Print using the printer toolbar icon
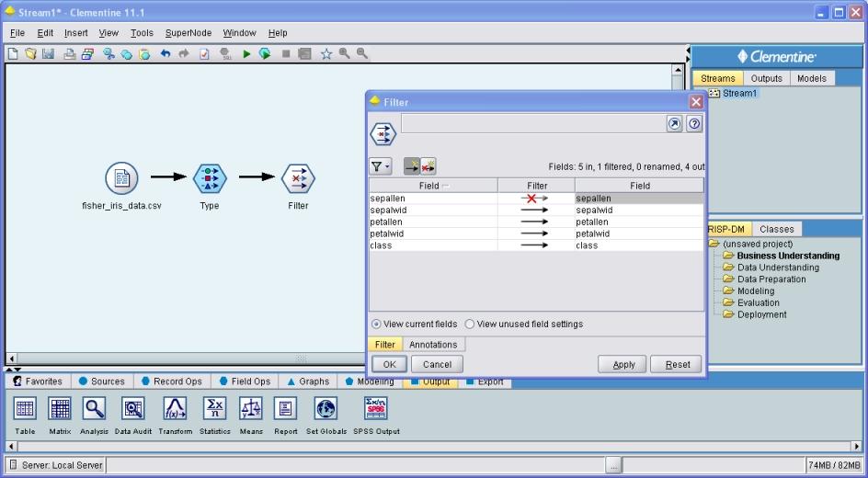The image size is (868, 478). point(69,53)
